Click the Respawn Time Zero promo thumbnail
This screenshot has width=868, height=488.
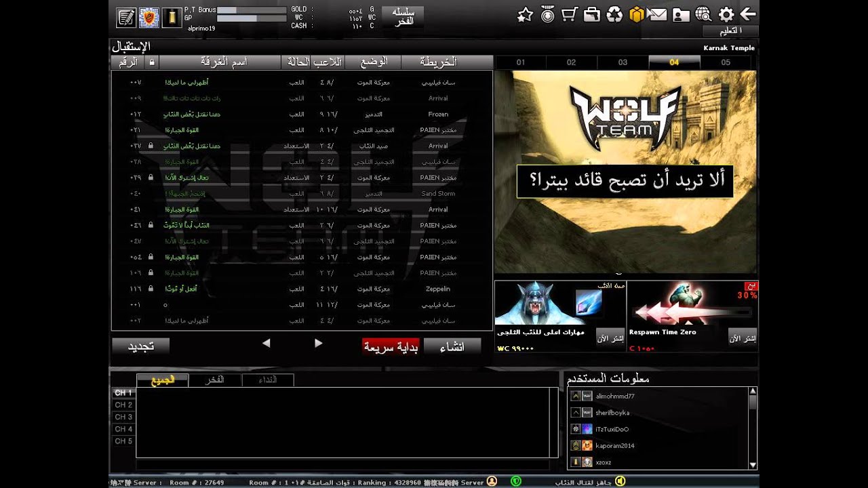click(692, 303)
